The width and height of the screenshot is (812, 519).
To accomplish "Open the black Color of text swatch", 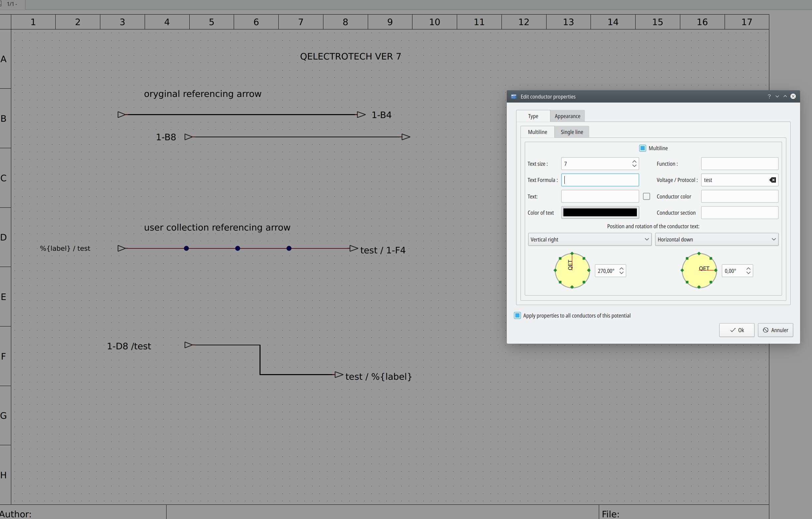I will 599,213.
